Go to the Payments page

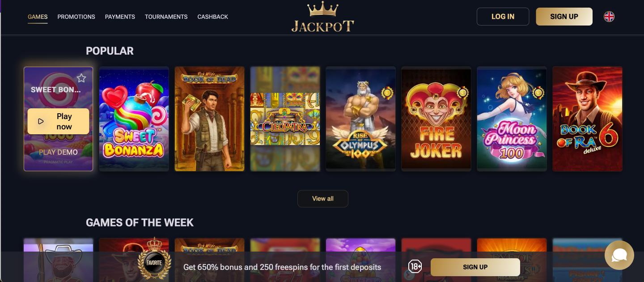(x=120, y=17)
